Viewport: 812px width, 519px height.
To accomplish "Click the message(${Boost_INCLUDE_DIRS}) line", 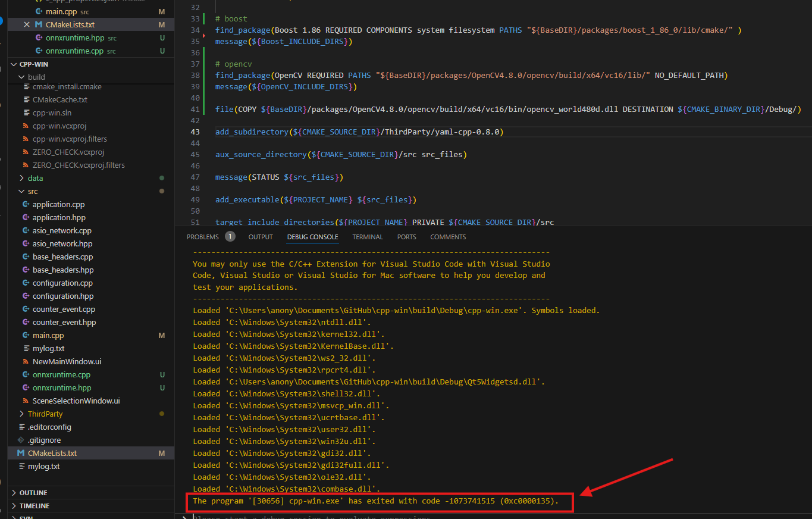I will pyautogui.click(x=284, y=42).
